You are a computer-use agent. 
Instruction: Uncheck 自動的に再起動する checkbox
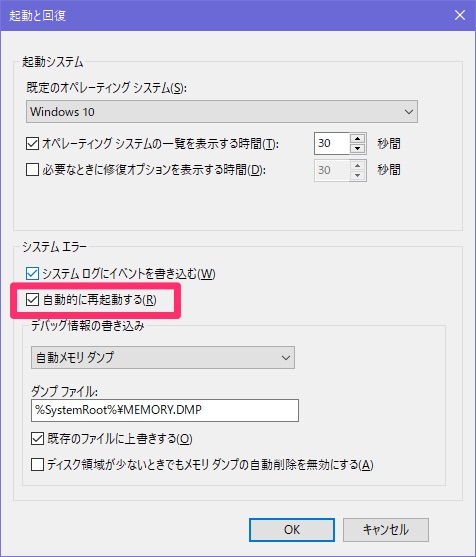[x=32, y=300]
